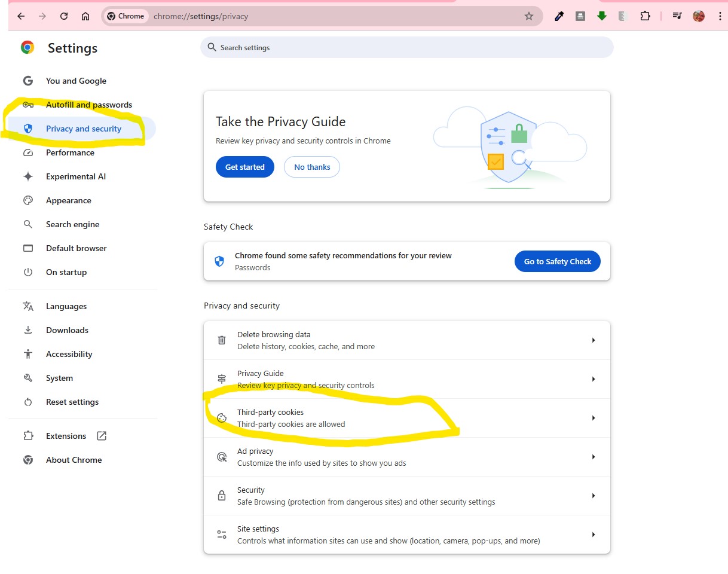The height and width of the screenshot is (574, 728).
Task: Go to the Home page icon
Action: pyautogui.click(x=85, y=17)
